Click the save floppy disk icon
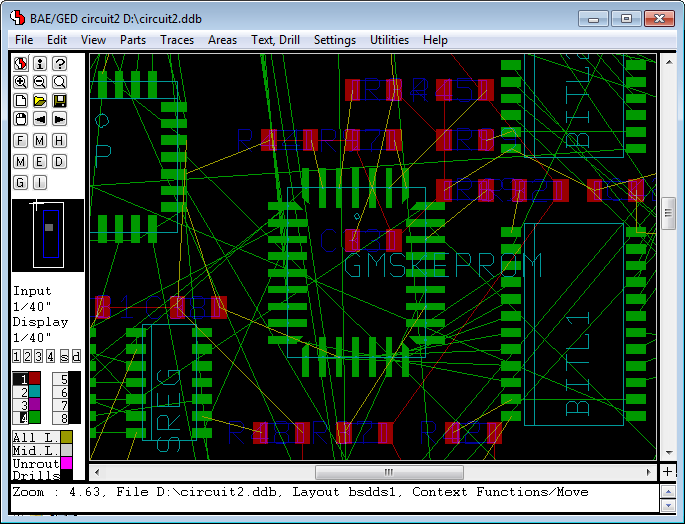Image resolution: width=685 pixels, height=524 pixels. tap(60, 101)
